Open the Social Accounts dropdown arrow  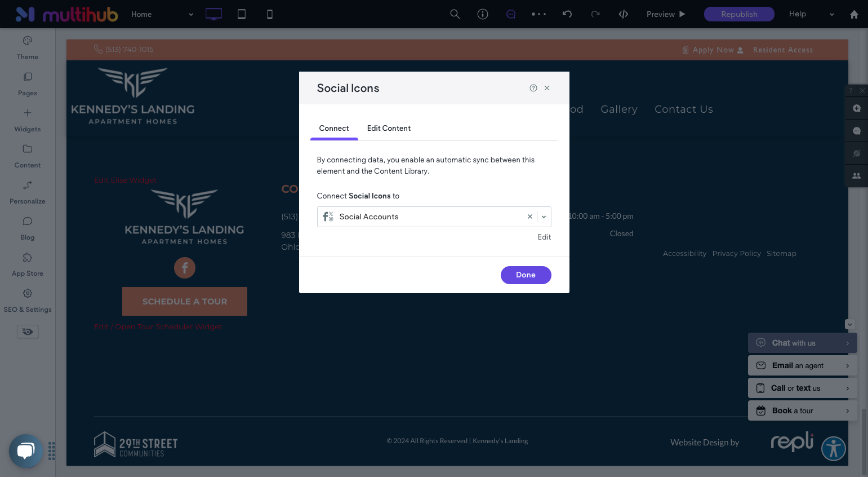(x=544, y=217)
